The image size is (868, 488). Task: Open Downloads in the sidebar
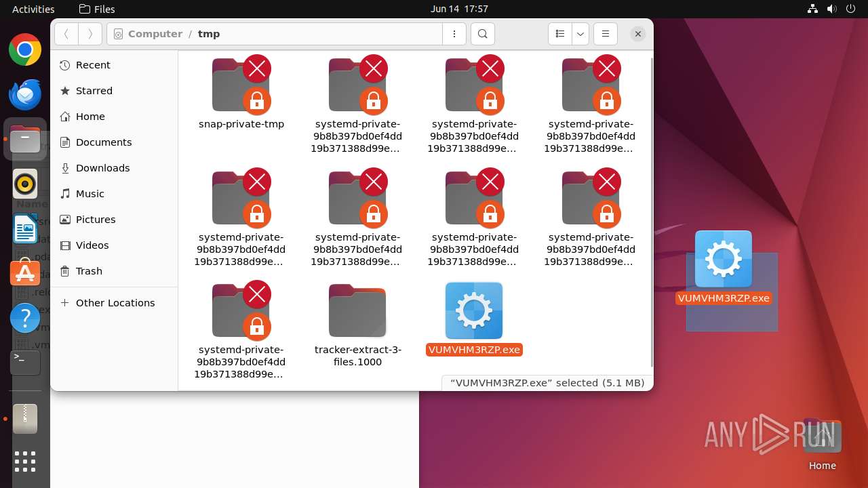click(114, 168)
